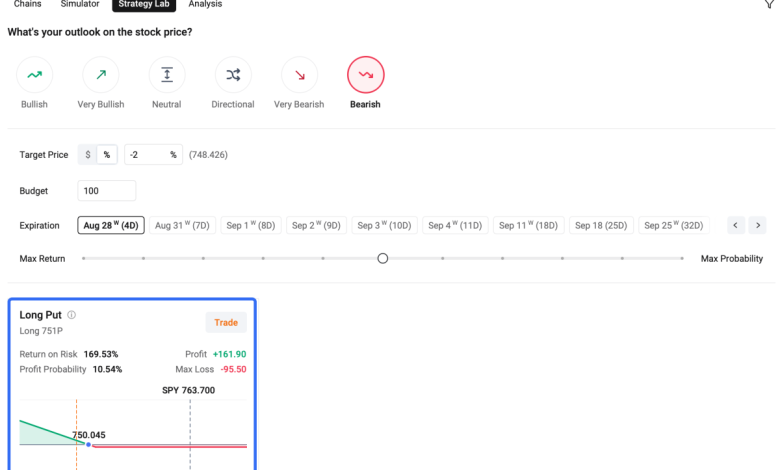Select the Very Bearish outlook icon
The image size is (780, 470).
pyautogui.click(x=299, y=75)
